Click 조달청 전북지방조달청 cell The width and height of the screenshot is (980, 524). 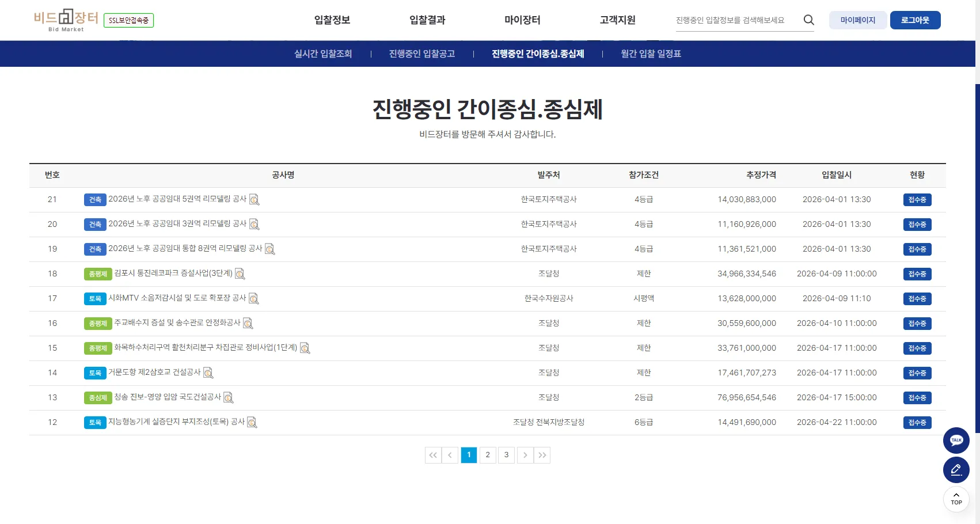[549, 423]
